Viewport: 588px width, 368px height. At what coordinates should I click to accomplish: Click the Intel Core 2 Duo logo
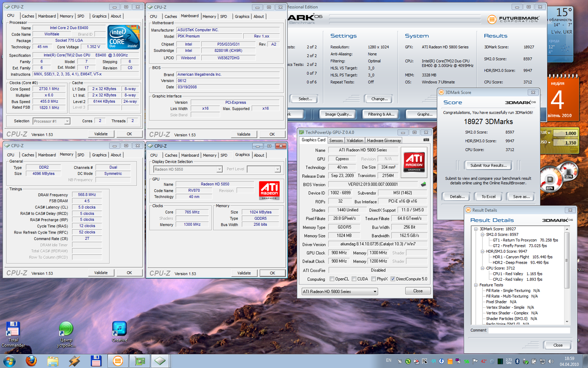tap(123, 37)
